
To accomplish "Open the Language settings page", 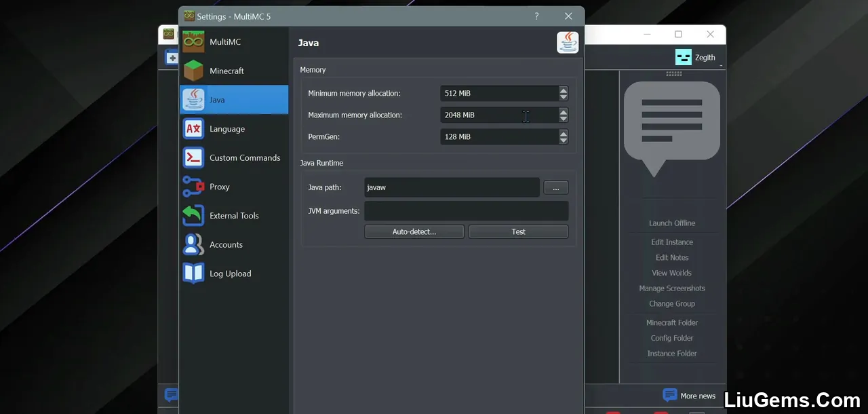I will tap(234, 129).
